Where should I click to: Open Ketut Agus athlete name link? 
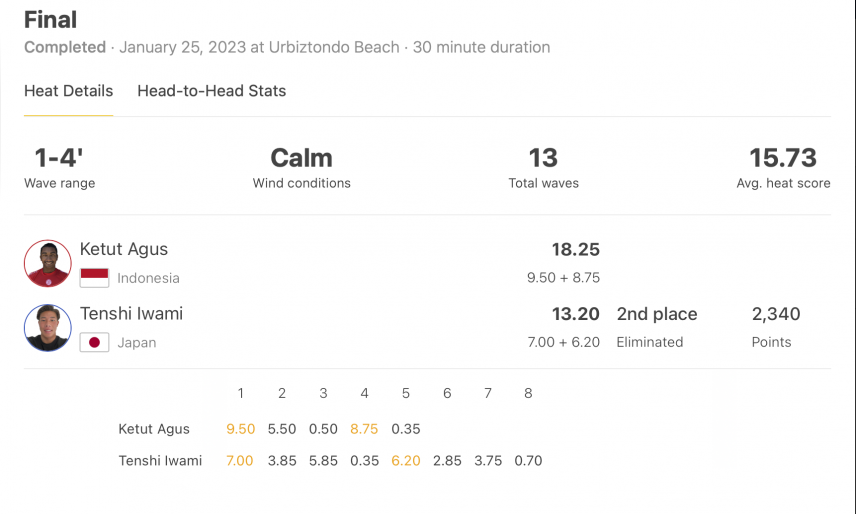click(x=124, y=249)
